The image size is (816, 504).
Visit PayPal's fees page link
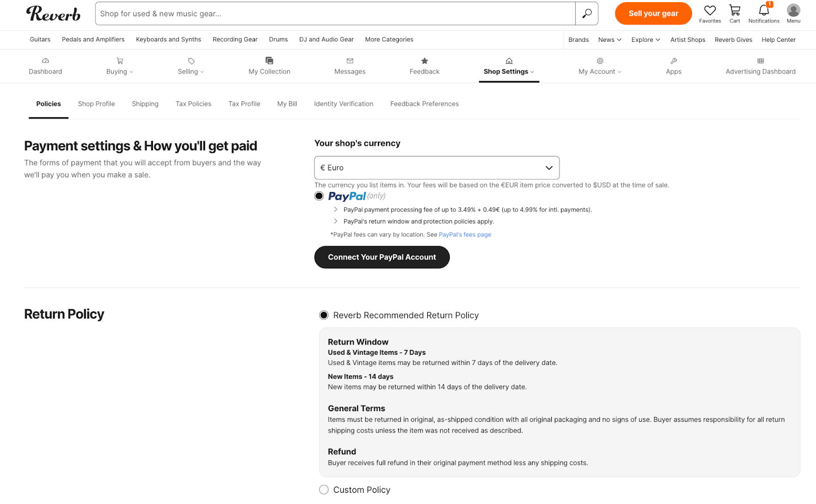tap(465, 234)
